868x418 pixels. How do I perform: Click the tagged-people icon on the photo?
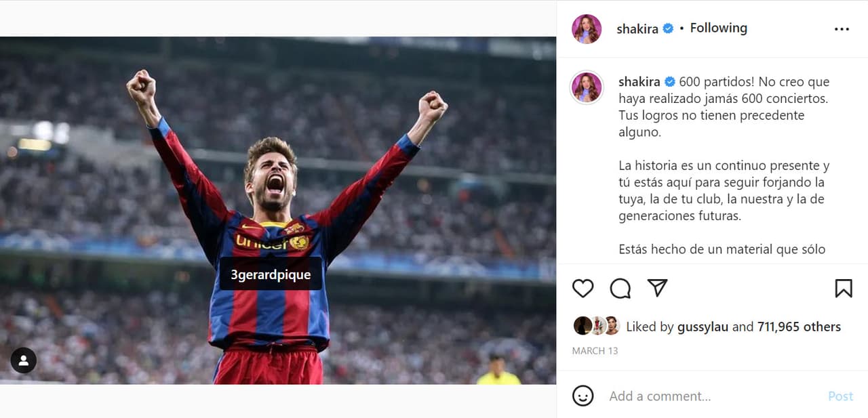tap(24, 360)
